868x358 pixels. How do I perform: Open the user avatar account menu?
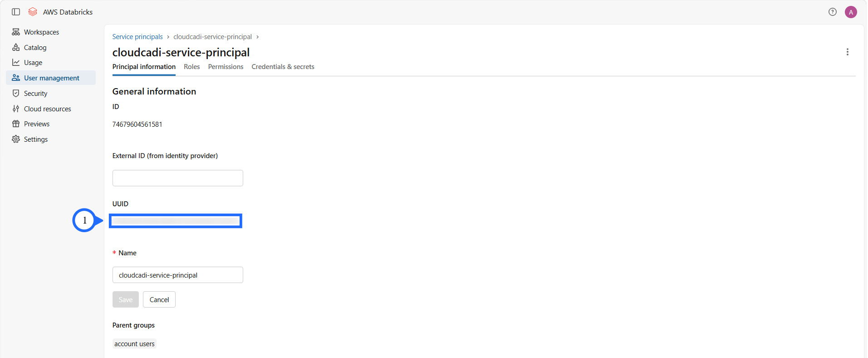[x=851, y=12]
